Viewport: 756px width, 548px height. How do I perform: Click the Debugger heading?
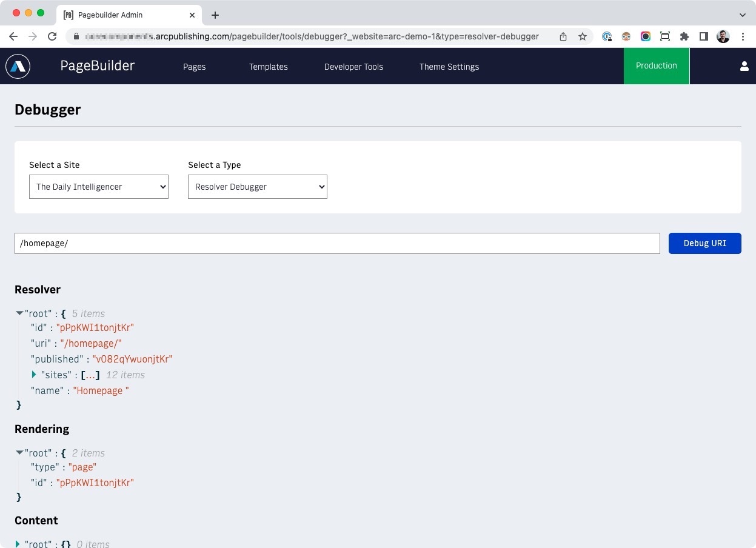tap(48, 110)
